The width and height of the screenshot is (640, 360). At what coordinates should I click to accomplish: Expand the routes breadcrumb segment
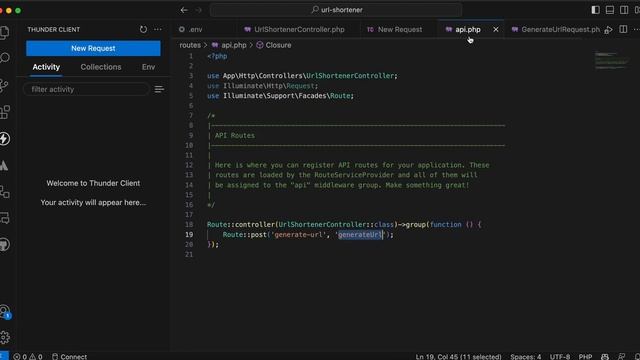(190, 45)
